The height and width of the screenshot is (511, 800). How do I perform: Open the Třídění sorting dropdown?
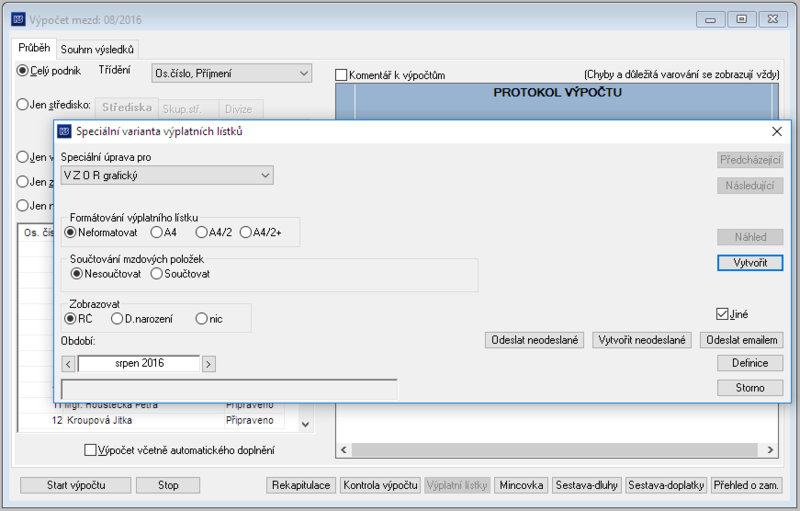(232, 73)
